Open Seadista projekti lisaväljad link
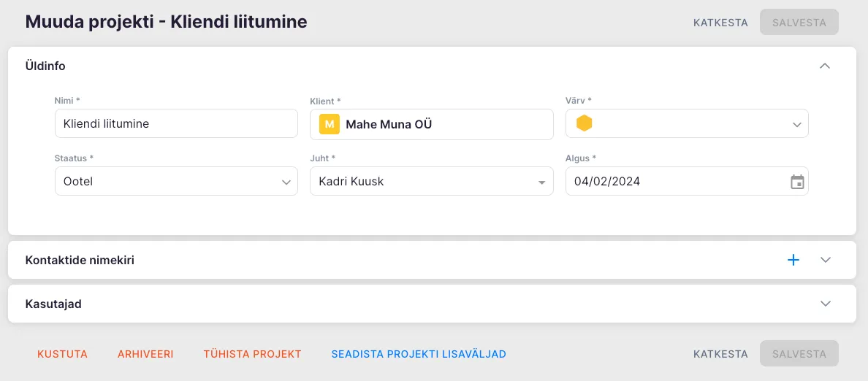Image resolution: width=868 pixels, height=381 pixels. pos(419,354)
